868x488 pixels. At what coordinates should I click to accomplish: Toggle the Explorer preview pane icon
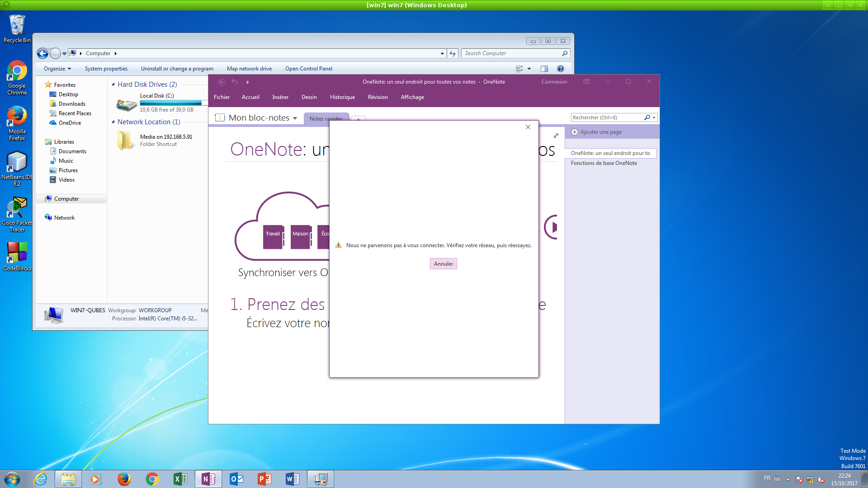pos(544,69)
